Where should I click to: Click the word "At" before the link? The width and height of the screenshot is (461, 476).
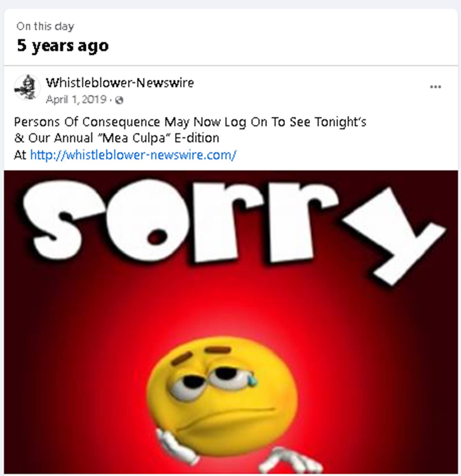(20, 155)
